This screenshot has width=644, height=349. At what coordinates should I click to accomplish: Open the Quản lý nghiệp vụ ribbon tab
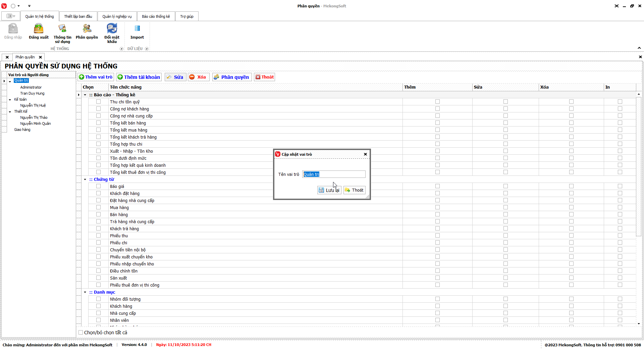tap(117, 16)
